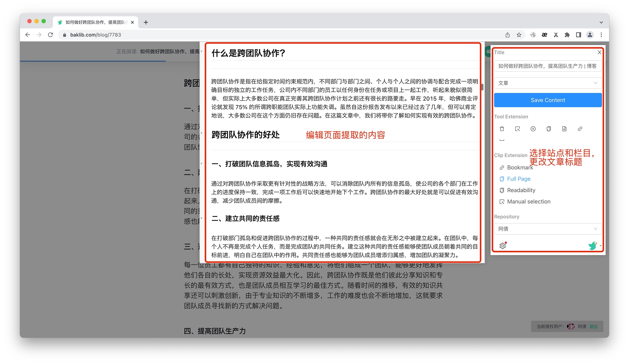Choose the Readability clip mode
This screenshot has width=629, height=364.
[x=517, y=190]
